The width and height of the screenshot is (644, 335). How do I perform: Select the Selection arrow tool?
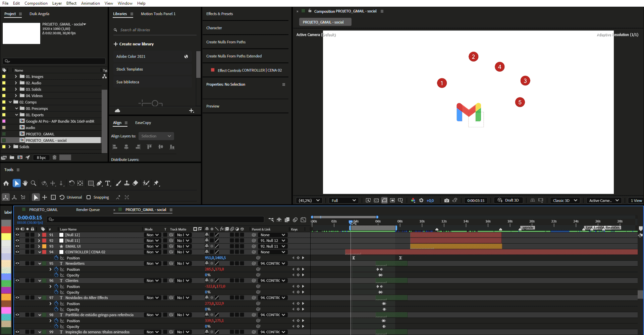(16, 183)
